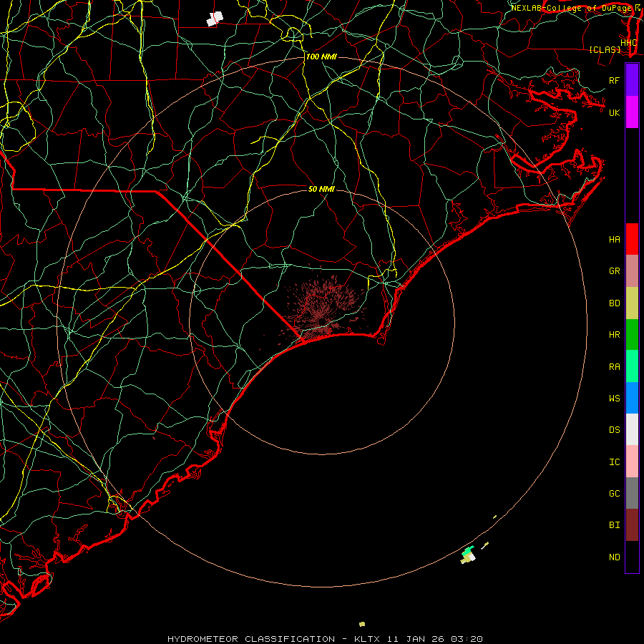
Task: Click the HHC product label
Action: tap(628, 43)
